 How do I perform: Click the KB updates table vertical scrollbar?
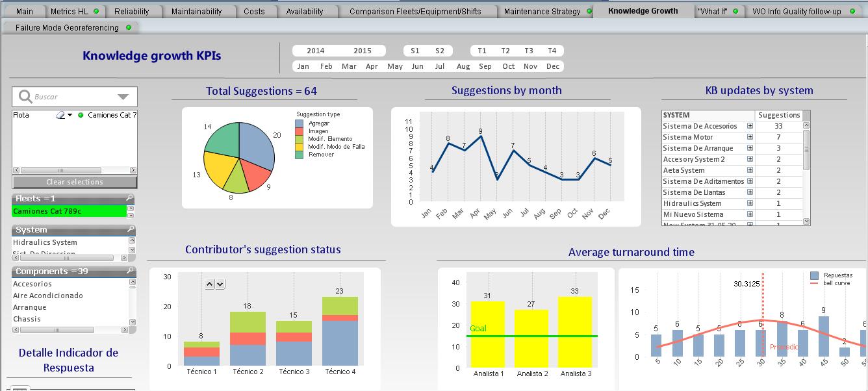(x=807, y=149)
